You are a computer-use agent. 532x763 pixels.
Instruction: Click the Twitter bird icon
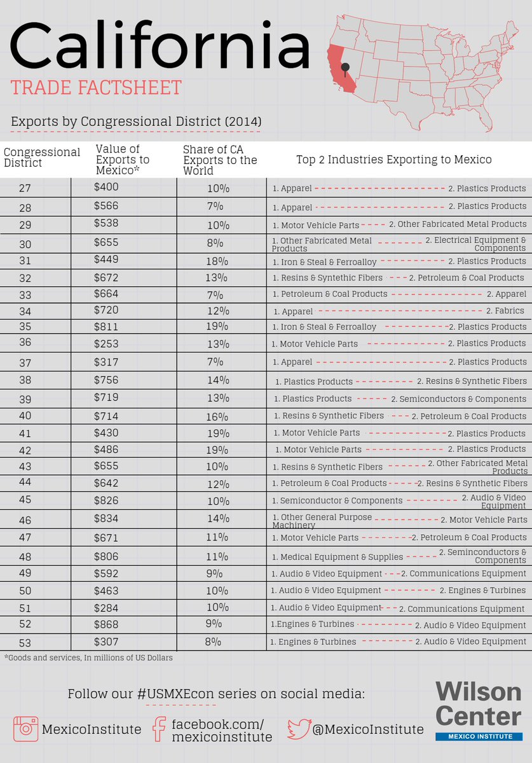pos(298,729)
